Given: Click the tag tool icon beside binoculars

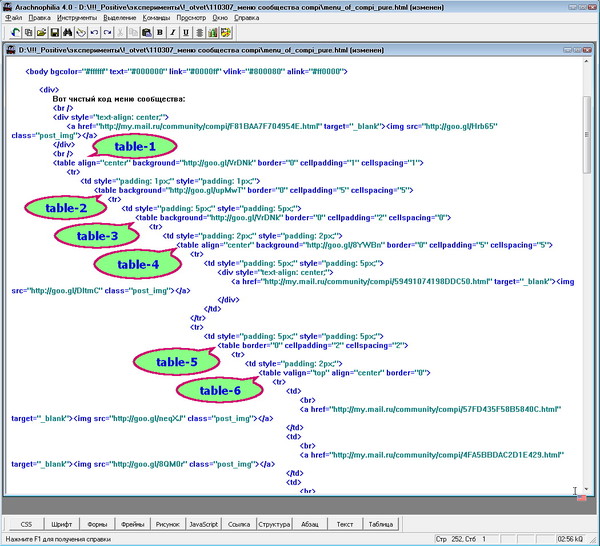Looking at the screenshot, I should [x=81, y=33].
